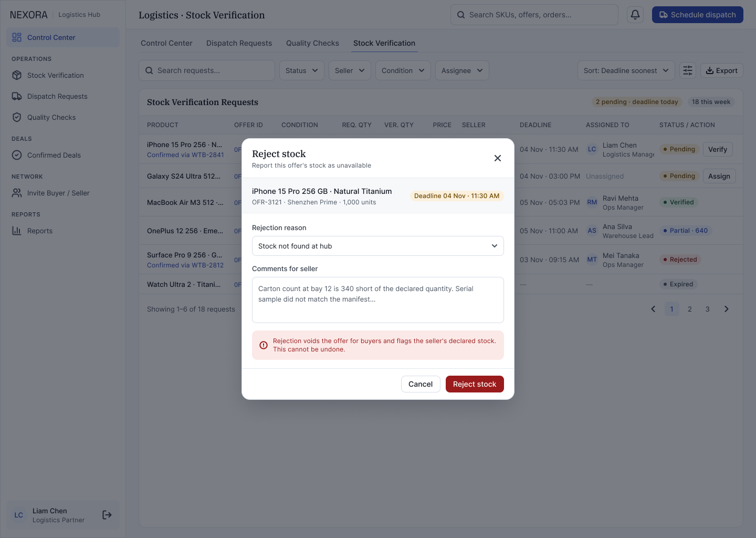
Task: Go to page 2 of requests
Action: pos(690,309)
